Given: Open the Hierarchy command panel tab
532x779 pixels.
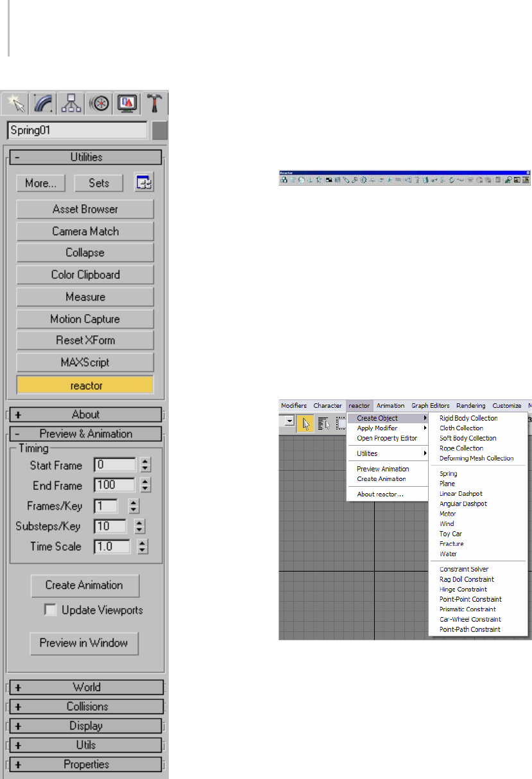Looking at the screenshot, I should point(72,103).
